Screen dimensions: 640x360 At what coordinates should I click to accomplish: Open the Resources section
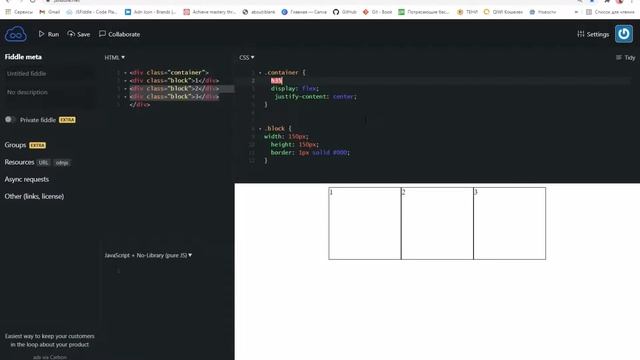pos(19,162)
